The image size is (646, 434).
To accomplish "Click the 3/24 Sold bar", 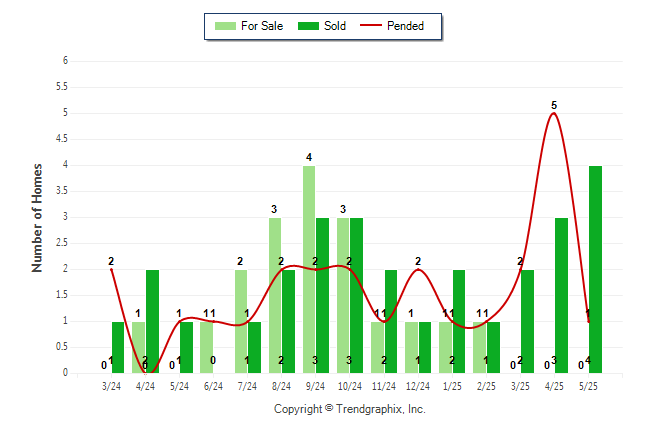I will click(118, 347).
